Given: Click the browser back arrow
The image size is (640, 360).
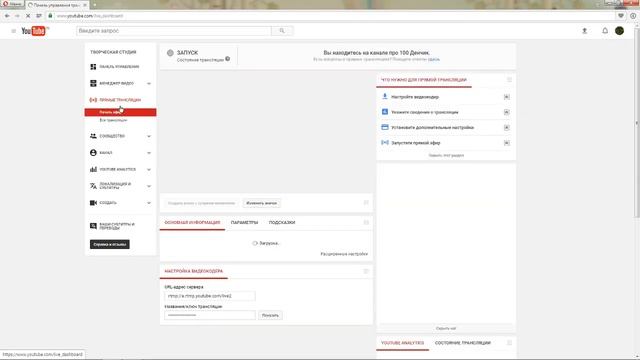Looking at the screenshot, I should coord(7,16).
